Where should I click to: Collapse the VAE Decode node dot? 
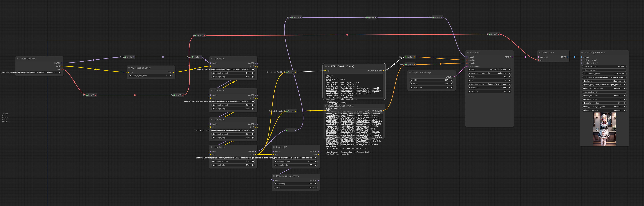539,53
